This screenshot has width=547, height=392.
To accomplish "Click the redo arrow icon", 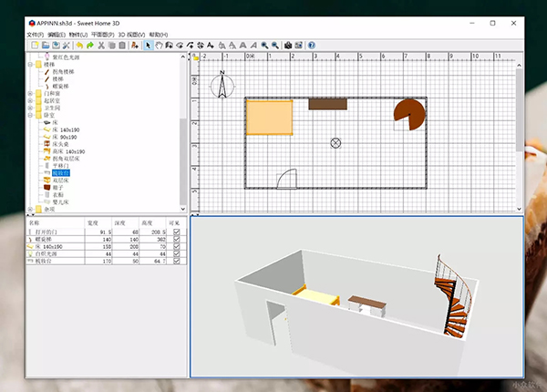I will click(89, 45).
